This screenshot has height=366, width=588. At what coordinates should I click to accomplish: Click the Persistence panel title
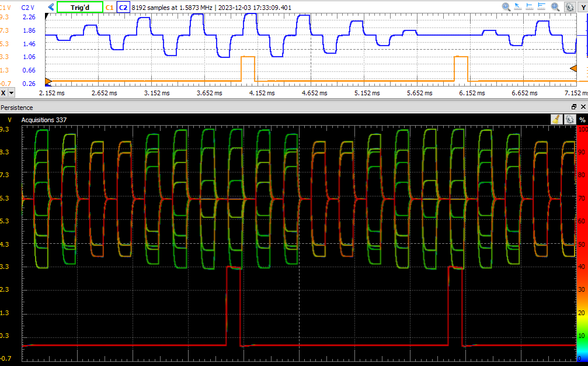17,108
